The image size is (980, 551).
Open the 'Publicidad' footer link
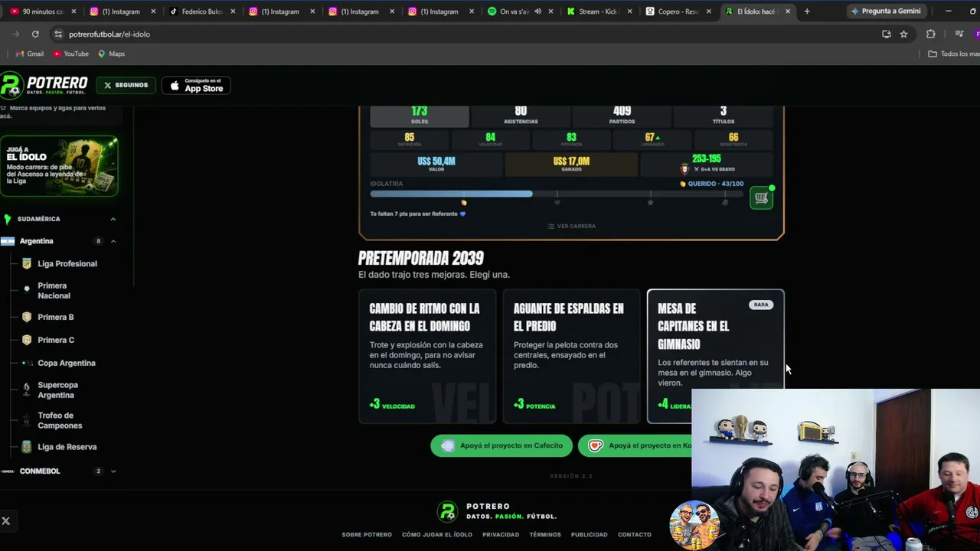click(590, 535)
